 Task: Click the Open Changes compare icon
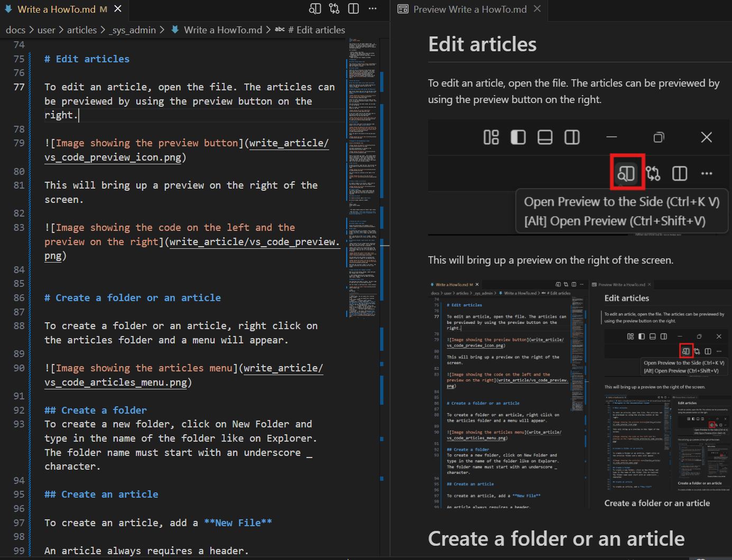point(334,9)
